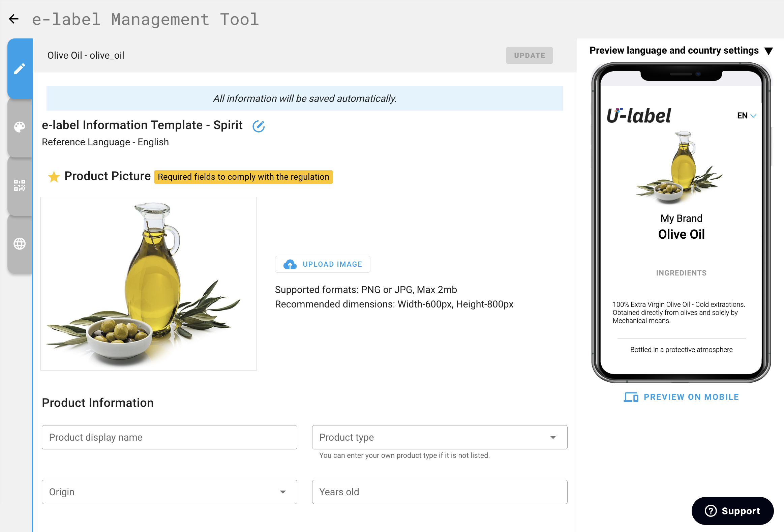Expand preview language and country settings
Image resolution: width=784 pixels, height=532 pixels.
[x=768, y=51]
